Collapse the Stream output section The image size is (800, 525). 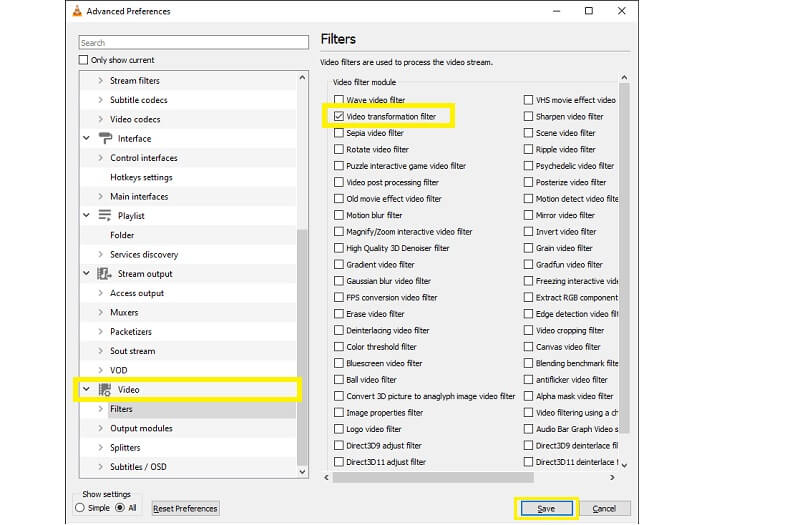[x=86, y=274]
